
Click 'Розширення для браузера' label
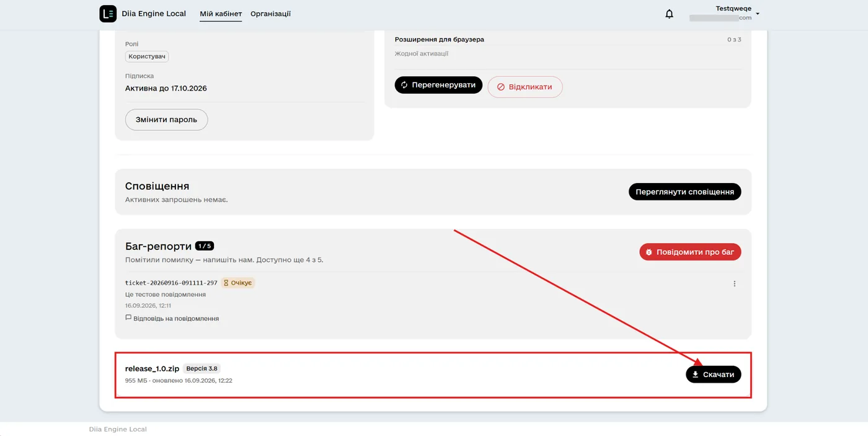(440, 40)
